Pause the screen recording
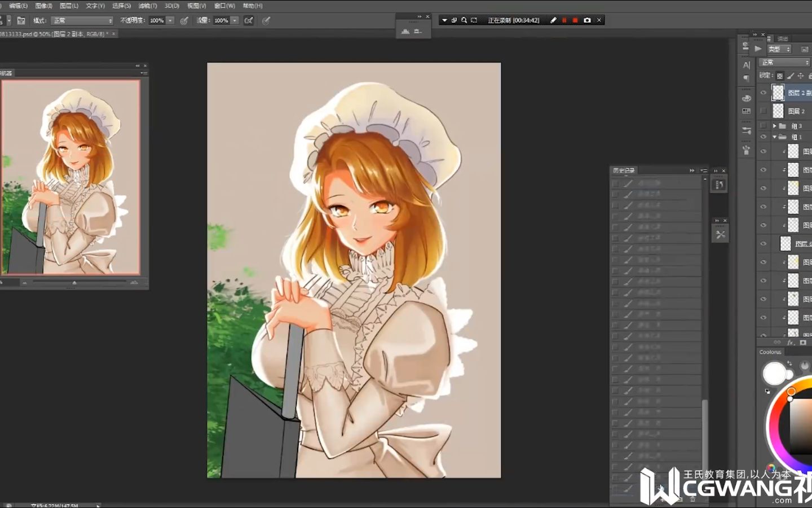The image size is (812, 508). tap(564, 20)
